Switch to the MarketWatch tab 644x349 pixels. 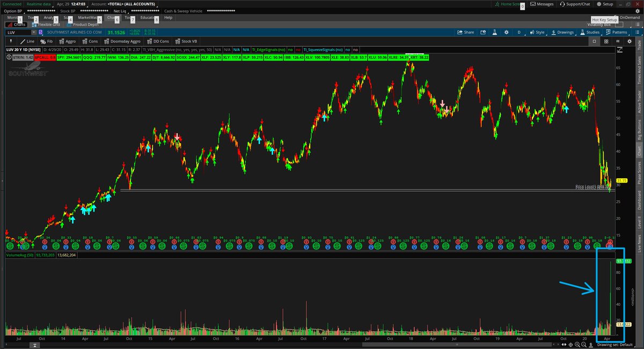(89, 18)
